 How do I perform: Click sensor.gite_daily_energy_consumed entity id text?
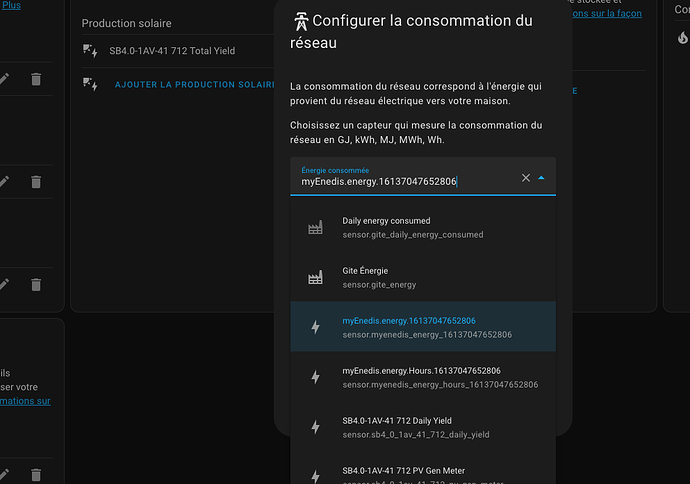pos(413,235)
